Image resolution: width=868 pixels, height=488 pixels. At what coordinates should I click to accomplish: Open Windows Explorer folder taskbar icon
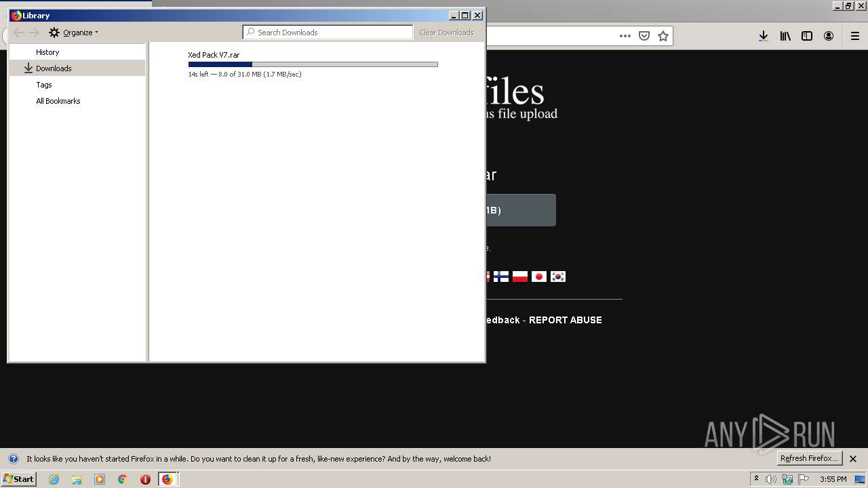point(77,479)
